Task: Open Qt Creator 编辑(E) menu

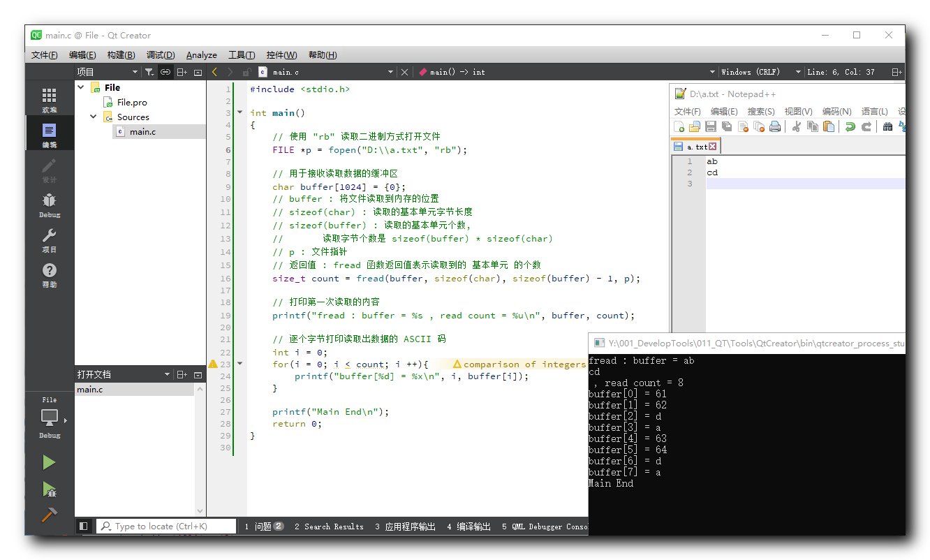Action: (x=82, y=55)
